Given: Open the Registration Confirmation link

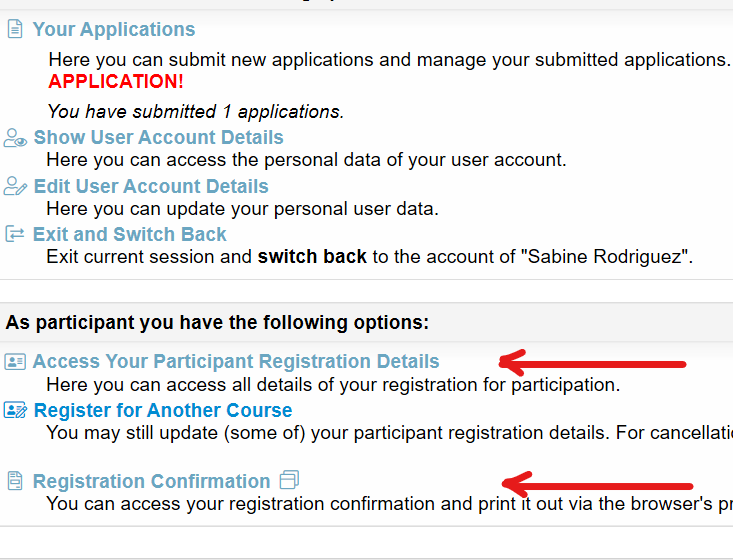Looking at the screenshot, I should pos(151,481).
